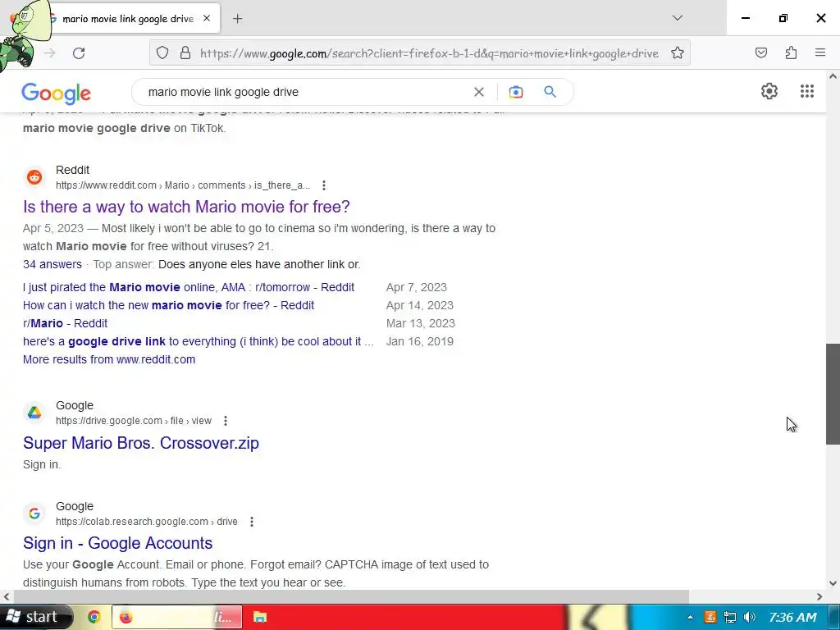This screenshot has height=630, width=840.
Task: Open 'I just pirated the Mario movie online, AMA' link
Action: point(189,287)
